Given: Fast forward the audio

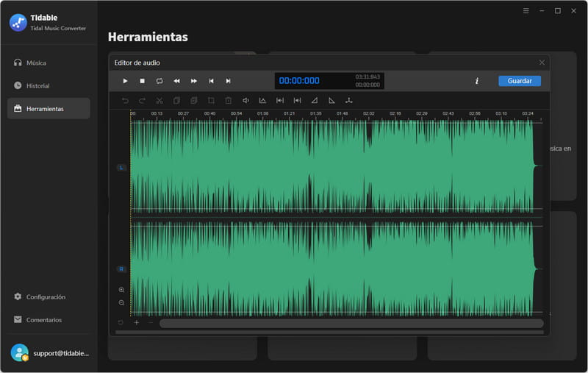Looking at the screenshot, I should 194,81.
